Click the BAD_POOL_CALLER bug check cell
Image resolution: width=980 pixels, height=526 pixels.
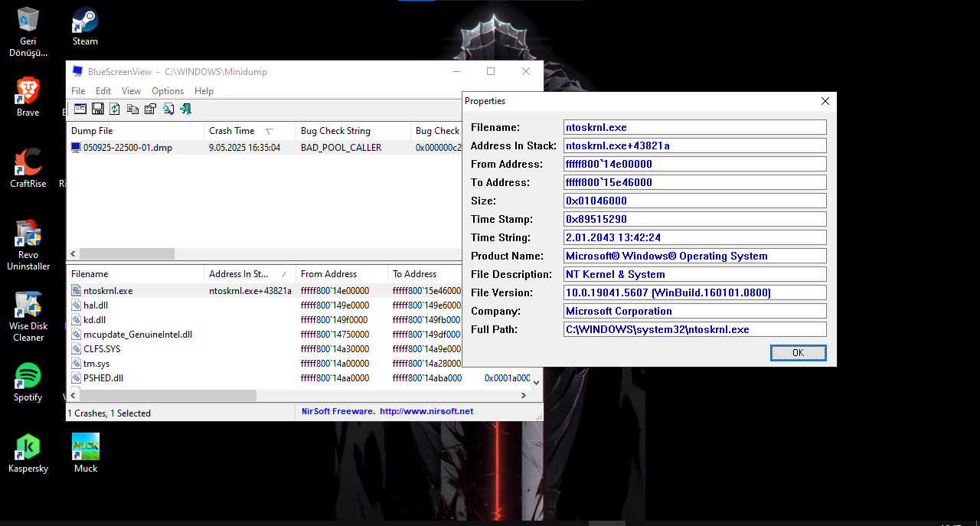(x=341, y=148)
